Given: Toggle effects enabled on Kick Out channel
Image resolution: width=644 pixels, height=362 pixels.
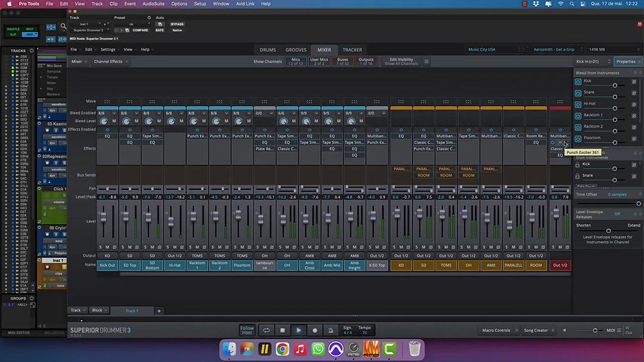Looking at the screenshot, I should pyautogui.click(x=107, y=129).
